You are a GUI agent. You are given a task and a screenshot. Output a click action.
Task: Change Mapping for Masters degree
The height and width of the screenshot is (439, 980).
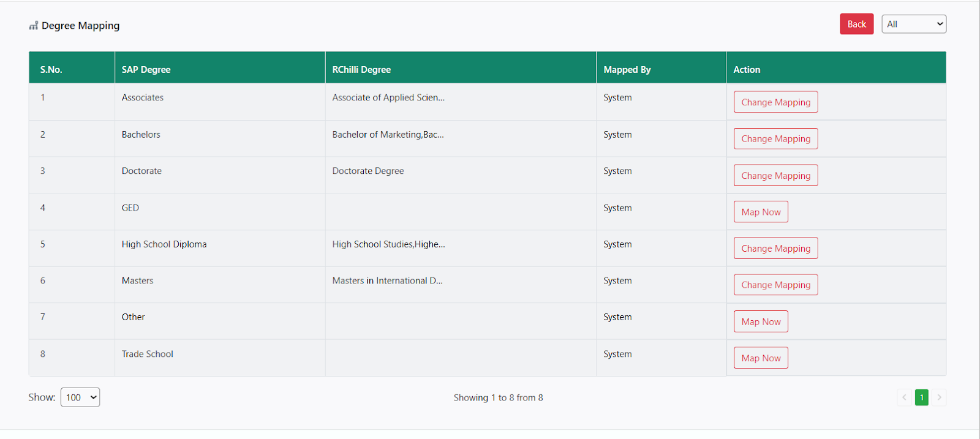(775, 285)
